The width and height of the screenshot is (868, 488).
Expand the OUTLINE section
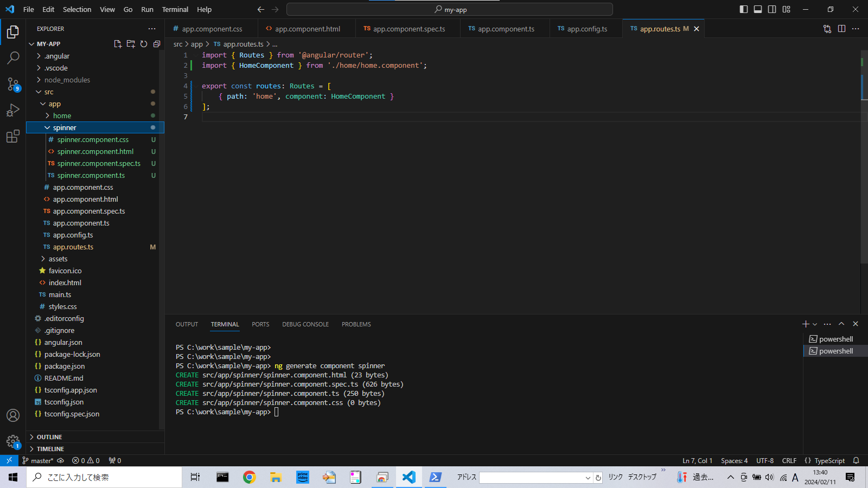(95, 437)
